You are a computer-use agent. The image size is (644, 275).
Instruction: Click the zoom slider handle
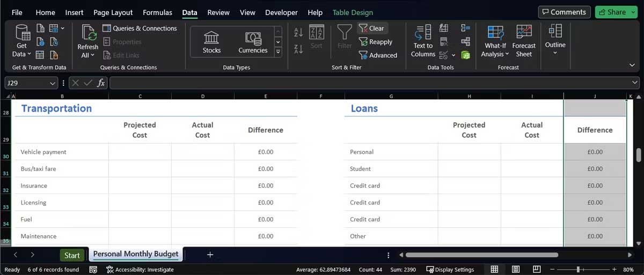tap(578, 269)
